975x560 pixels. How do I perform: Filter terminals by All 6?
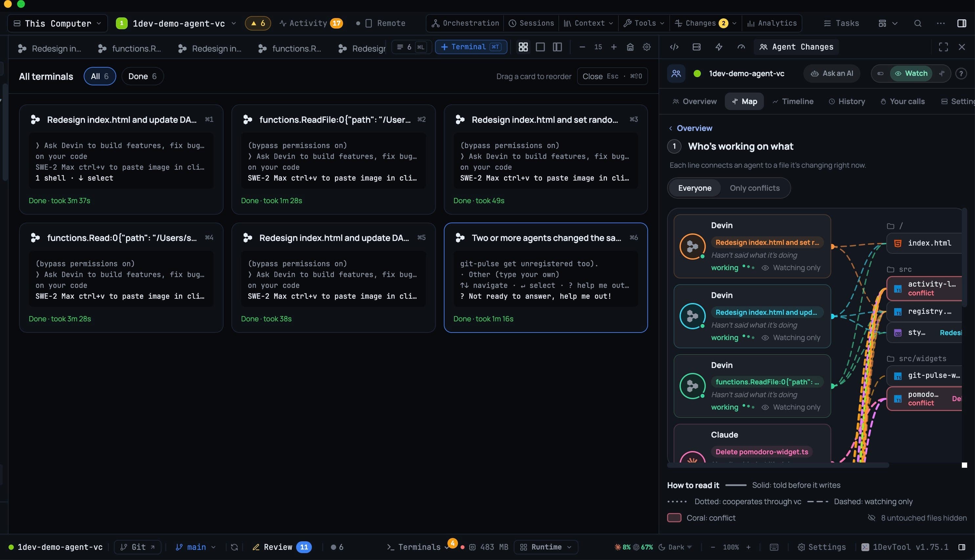(99, 76)
